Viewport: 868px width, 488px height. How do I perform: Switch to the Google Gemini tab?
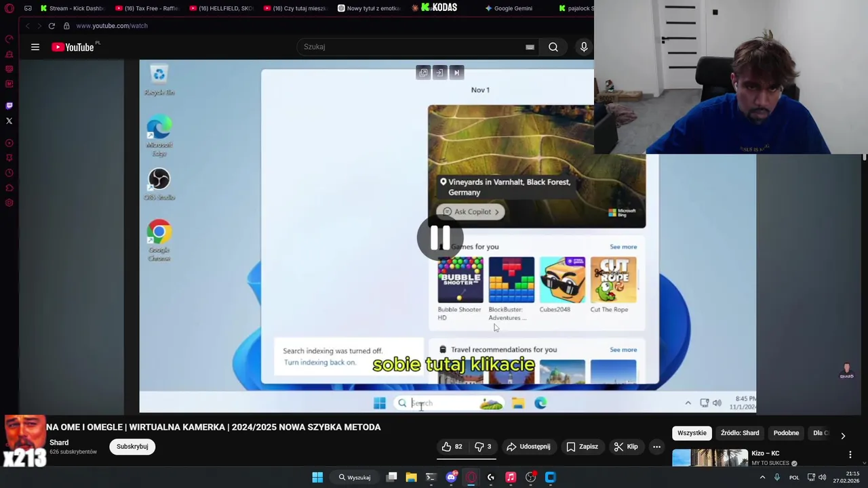(509, 8)
